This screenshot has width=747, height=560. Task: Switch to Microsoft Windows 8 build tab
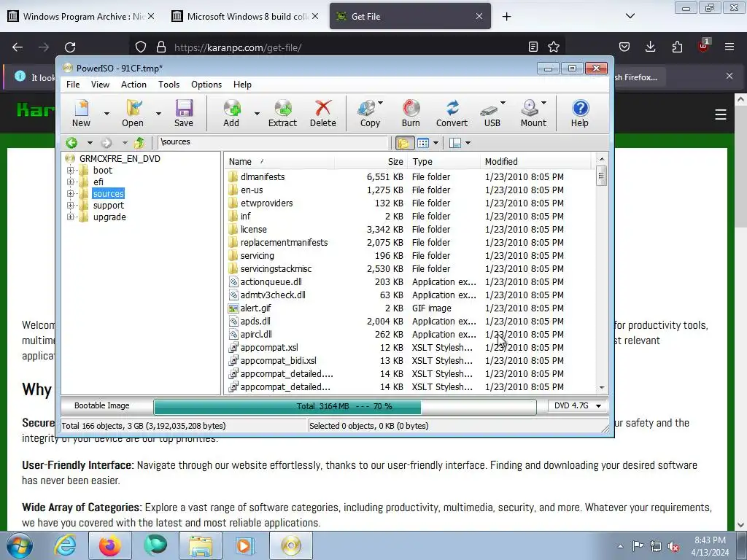click(245, 16)
